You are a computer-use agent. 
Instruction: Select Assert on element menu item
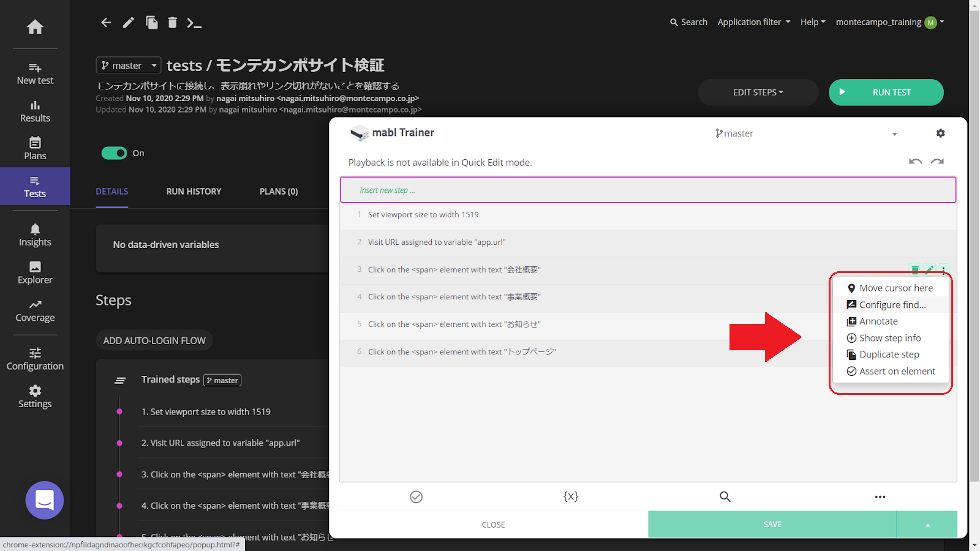tap(890, 371)
